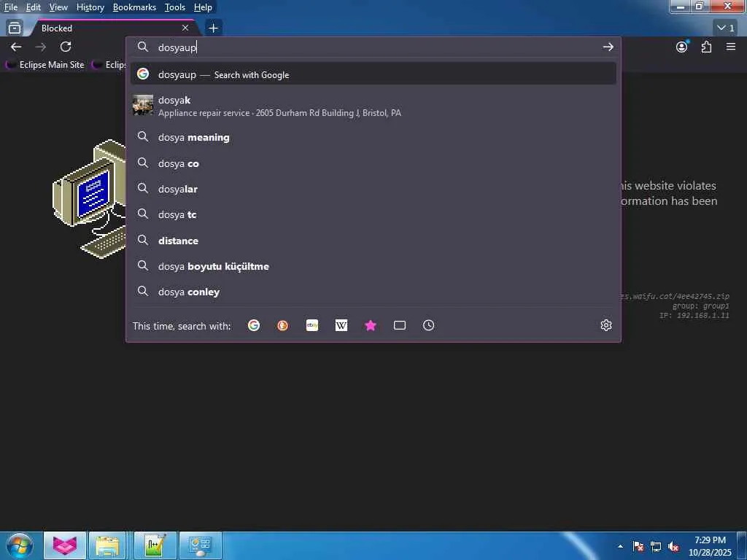Viewport: 747px width, 560px height.
Task: Choose the dosyalar suggestion
Action: pyautogui.click(x=373, y=189)
